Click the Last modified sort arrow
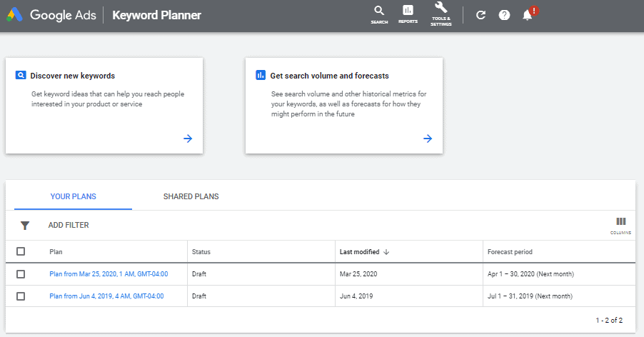 click(386, 252)
